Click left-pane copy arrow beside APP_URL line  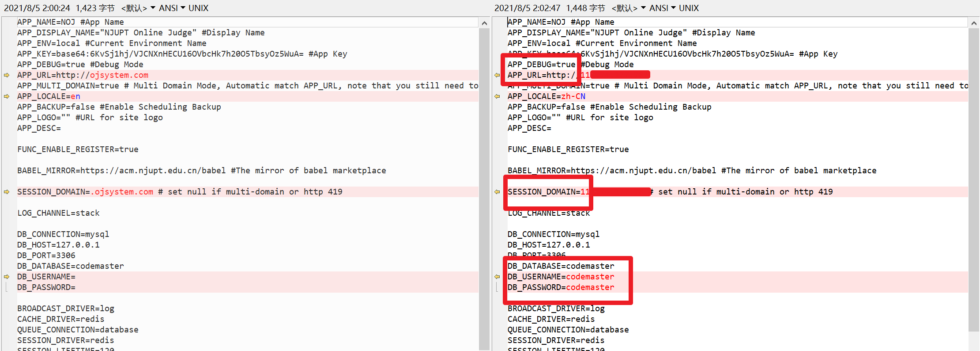point(7,75)
